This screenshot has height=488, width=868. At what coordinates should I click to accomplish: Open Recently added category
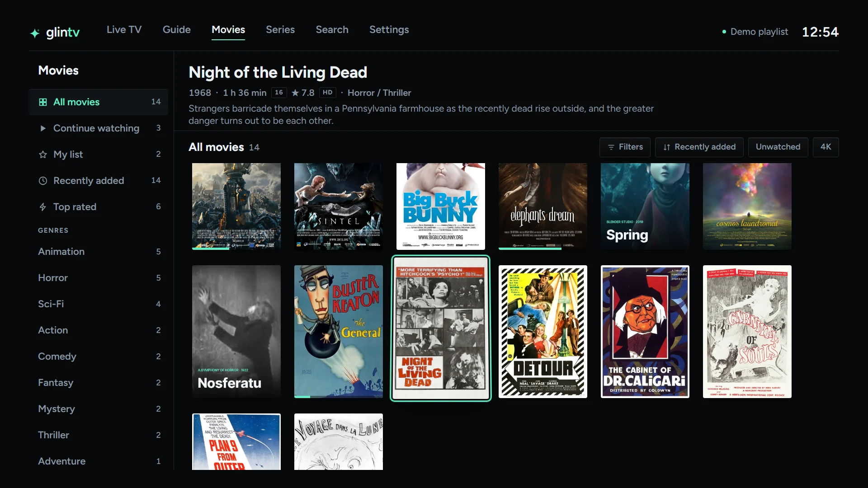[99, 181]
